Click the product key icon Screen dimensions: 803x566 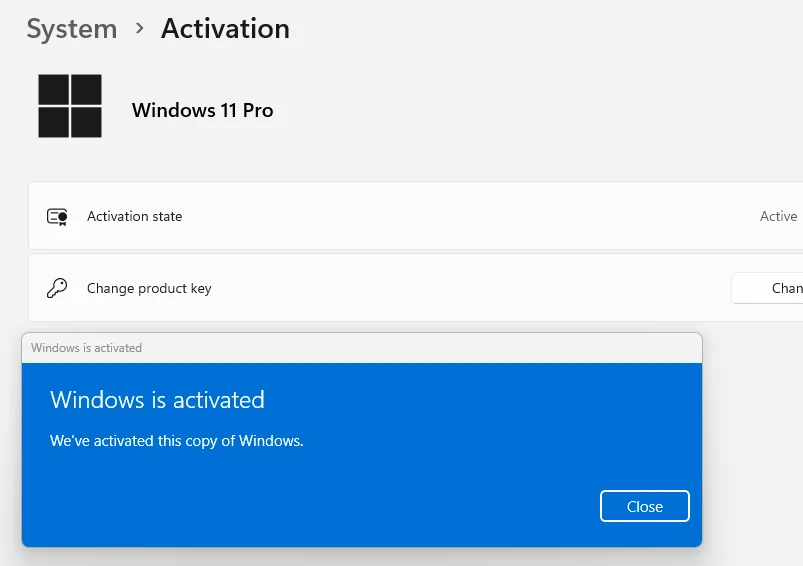click(x=57, y=288)
